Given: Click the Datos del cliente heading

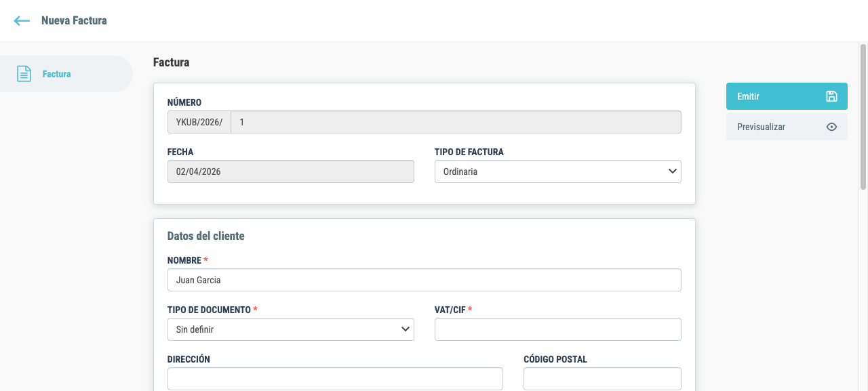Looking at the screenshot, I should (x=205, y=236).
